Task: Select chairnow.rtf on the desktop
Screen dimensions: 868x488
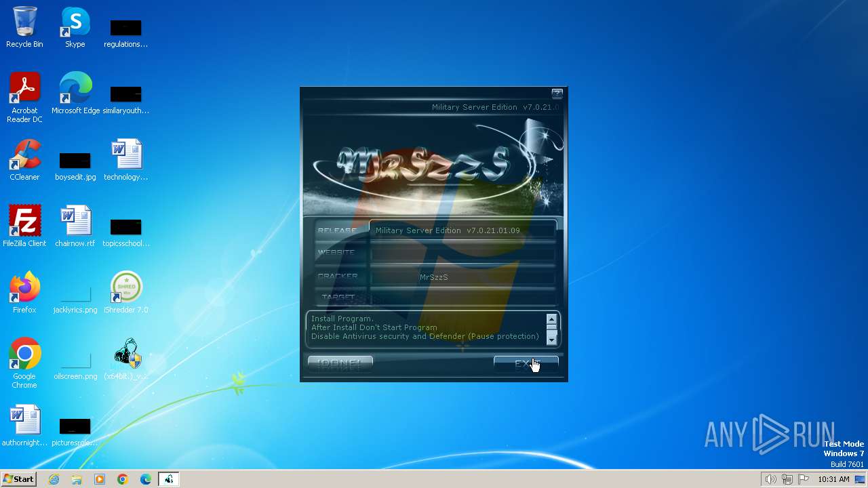Action: point(75,226)
